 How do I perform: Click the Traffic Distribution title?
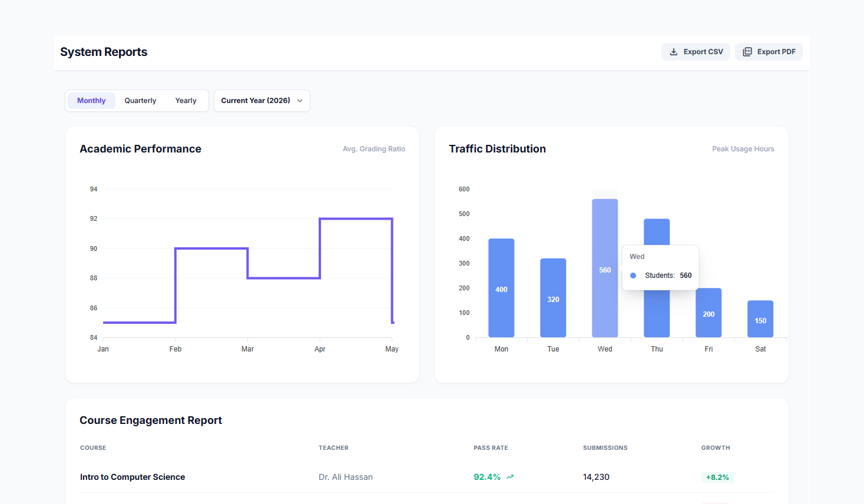pos(497,149)
